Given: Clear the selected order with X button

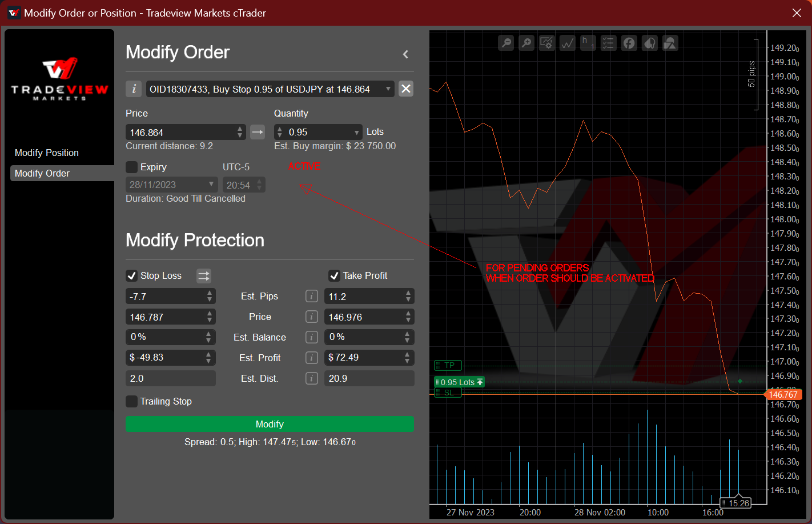Looking at the screenshot, I should pos(406,89).
